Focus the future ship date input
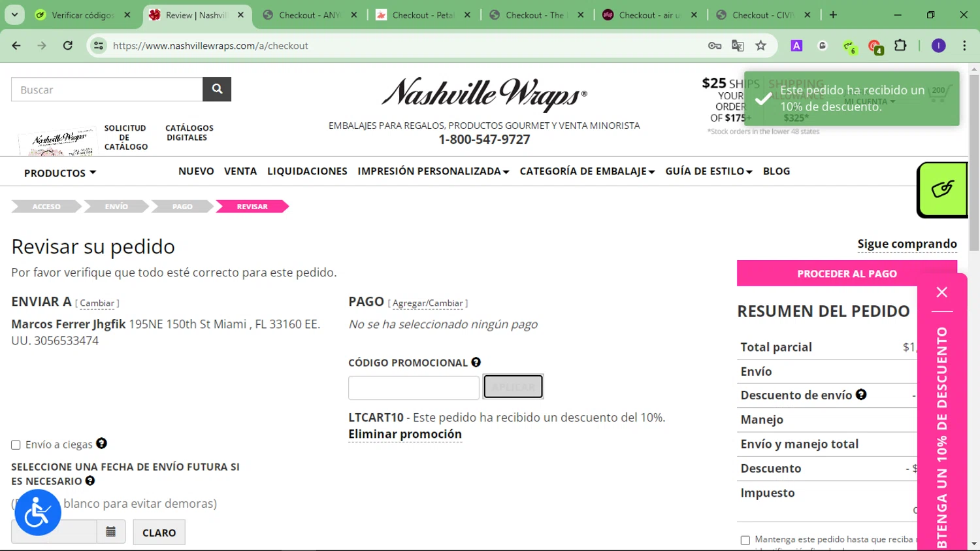The height and width of the screenshot is (551, 980). pyautogui.click(x=55, y=532)
